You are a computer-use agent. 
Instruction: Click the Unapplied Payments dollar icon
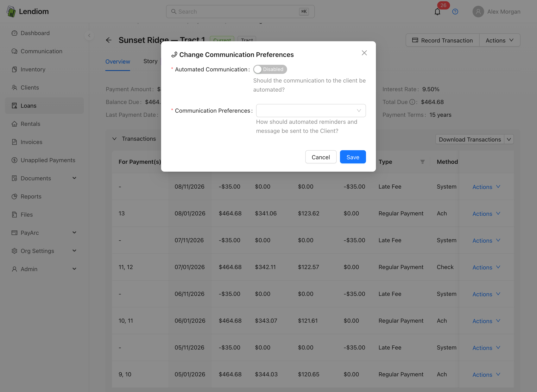click(x=14, y=160)
